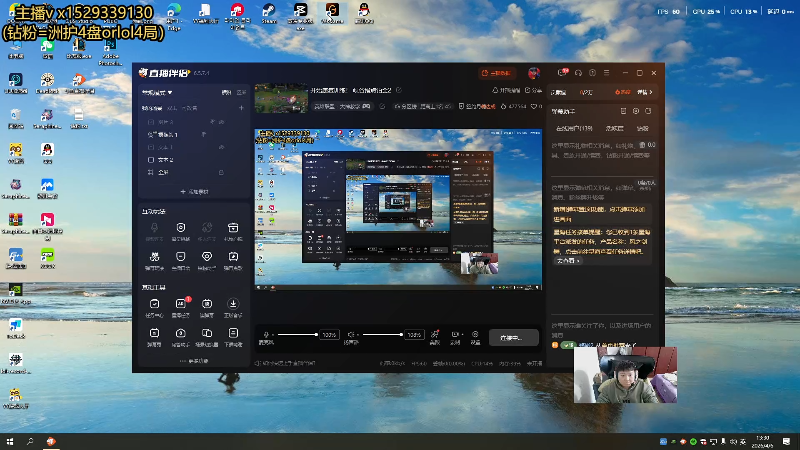
Task: Select the 摄像头 1 source row
Action: point(194,135)
